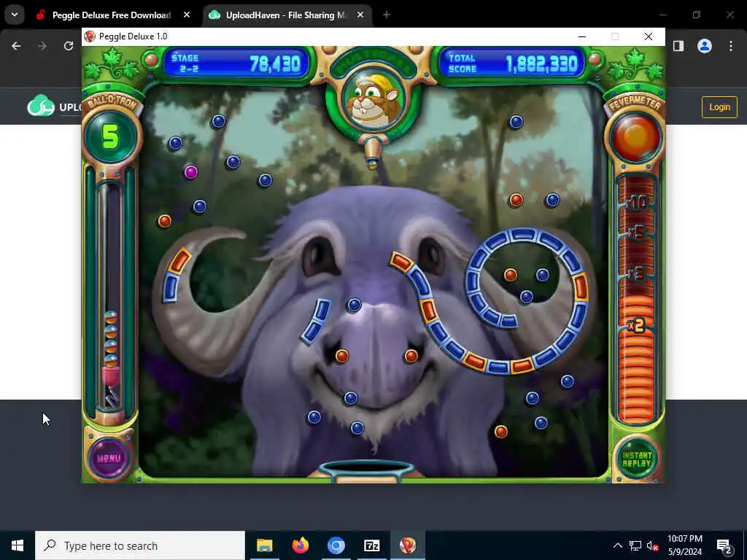Click the Stage 2-2 score display
This screenshot has width=747, height=560.
(236, 63)
